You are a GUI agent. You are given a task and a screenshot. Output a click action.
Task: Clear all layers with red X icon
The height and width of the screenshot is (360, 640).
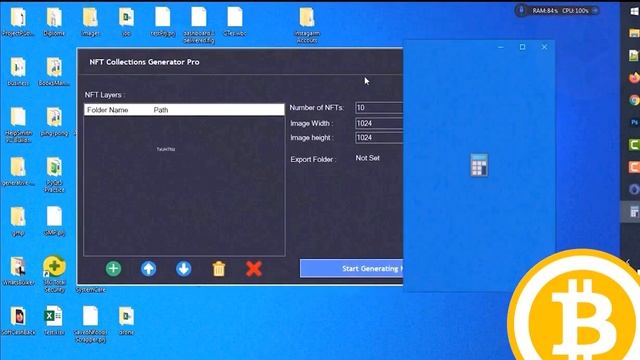(x=254, y=269)
